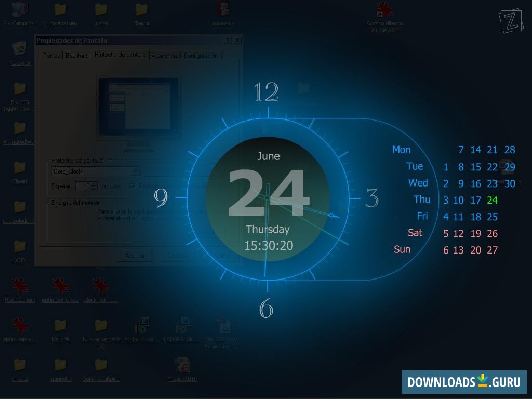Click the clock numeral 12
The width and height of the screenshot is (532, 399).
[x=267, y=91]
